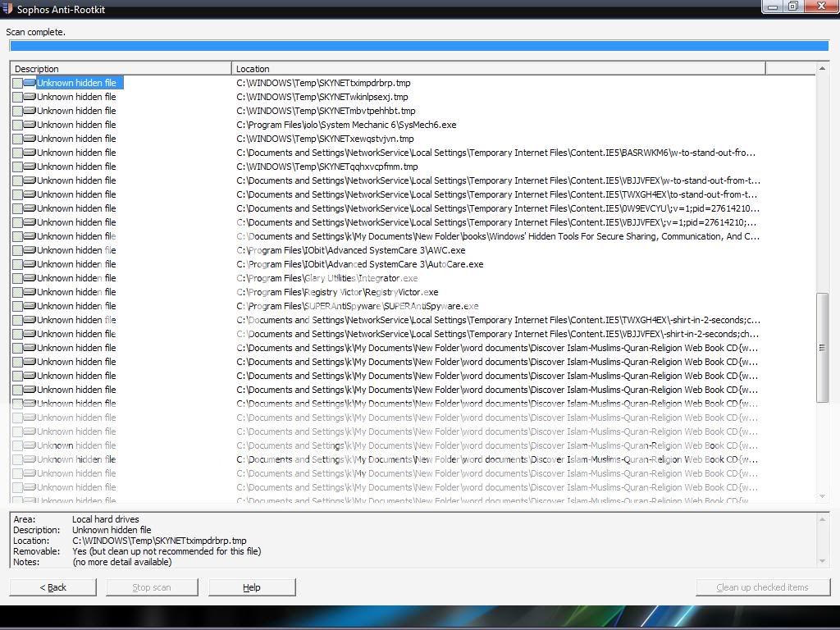Go to previous page with Back button
Image resolution: width=840 pixels, height=630 pixels.
pos(53,587)
